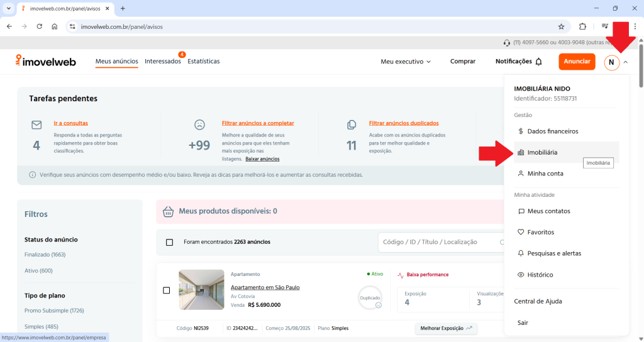Expand the Meu executivo dropdown

click(x=406, y=62)
